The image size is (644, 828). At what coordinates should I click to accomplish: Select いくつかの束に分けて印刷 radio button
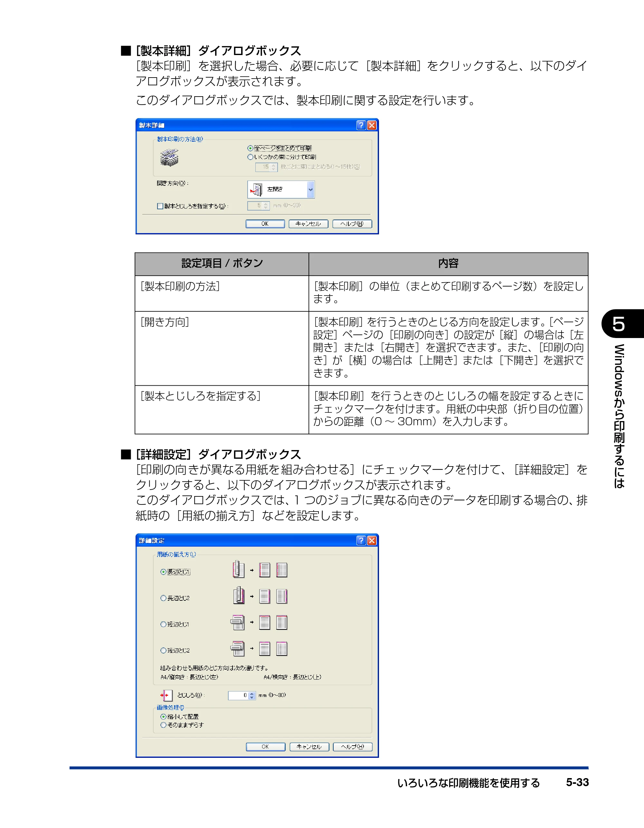(x=250, y=157)
